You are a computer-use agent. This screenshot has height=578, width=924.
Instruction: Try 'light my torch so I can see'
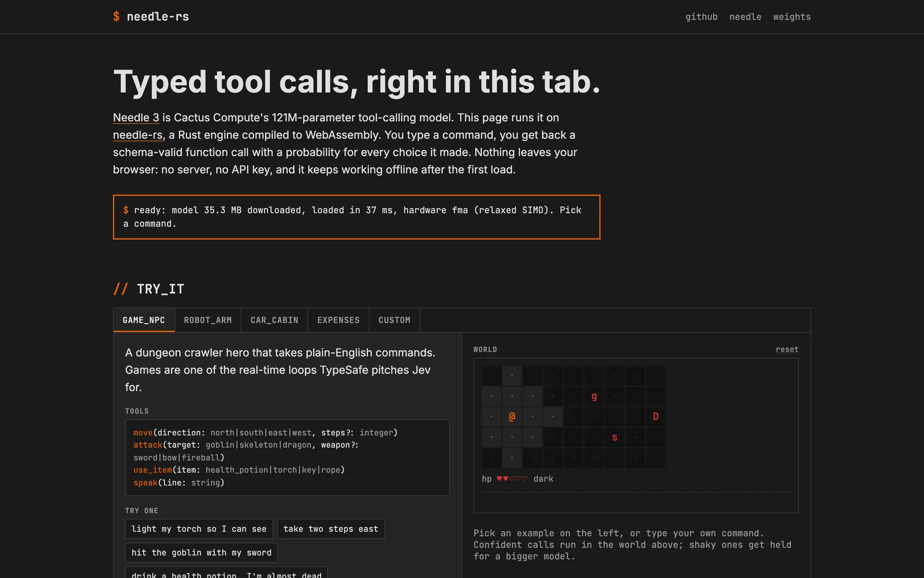199,529
